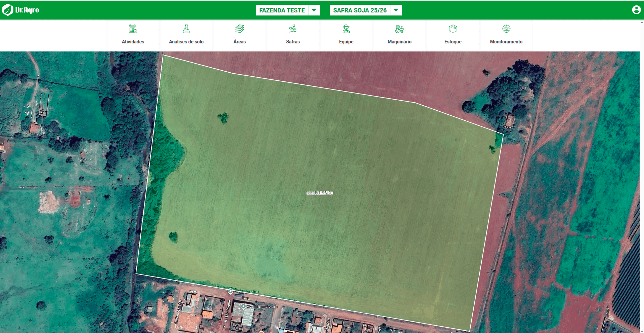The height and width of the screenshot is (333, 644).
Task: Click the Gilberto junio hair map marker
Action: (230, 292)
